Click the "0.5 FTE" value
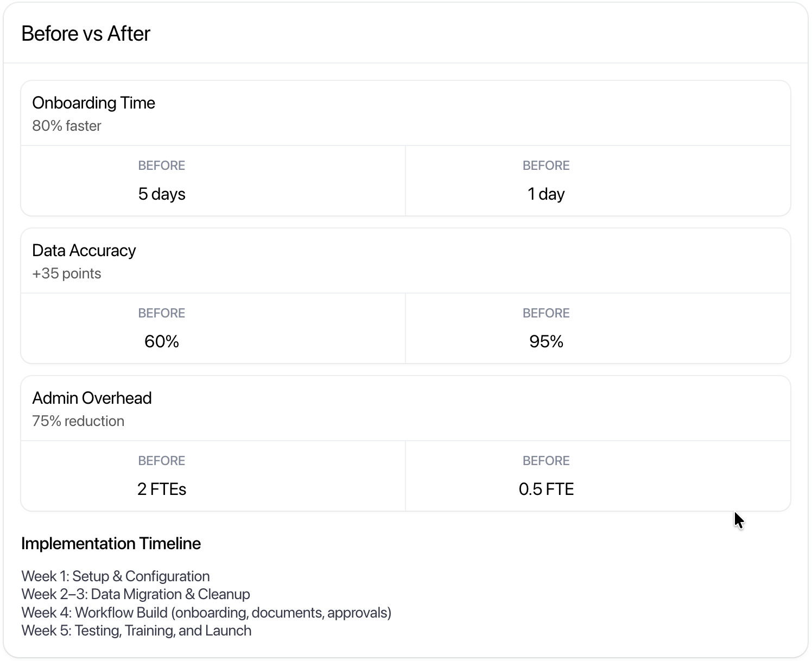812x661 pixels. (x=546, y=489)
